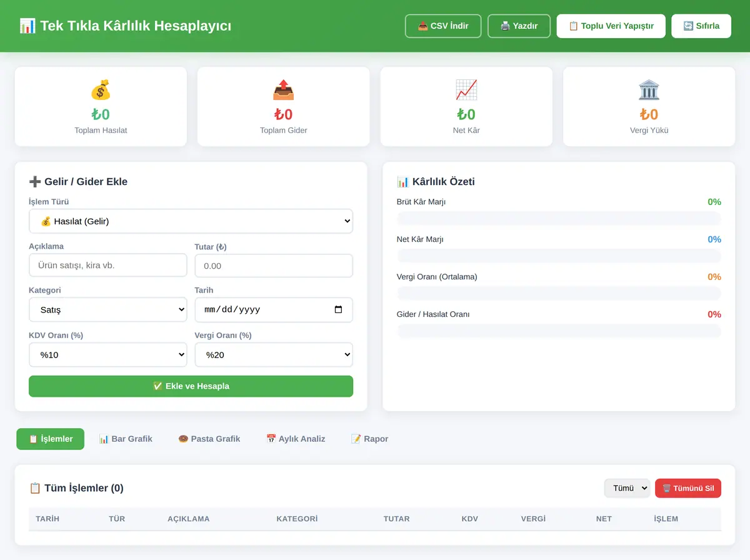Click the Yazdır print button
This screenshot has height=560, width=750.
(519, 26)
